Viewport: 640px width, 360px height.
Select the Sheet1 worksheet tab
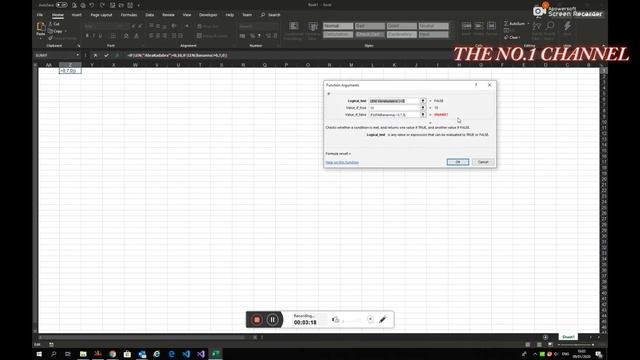pos(568,337)
